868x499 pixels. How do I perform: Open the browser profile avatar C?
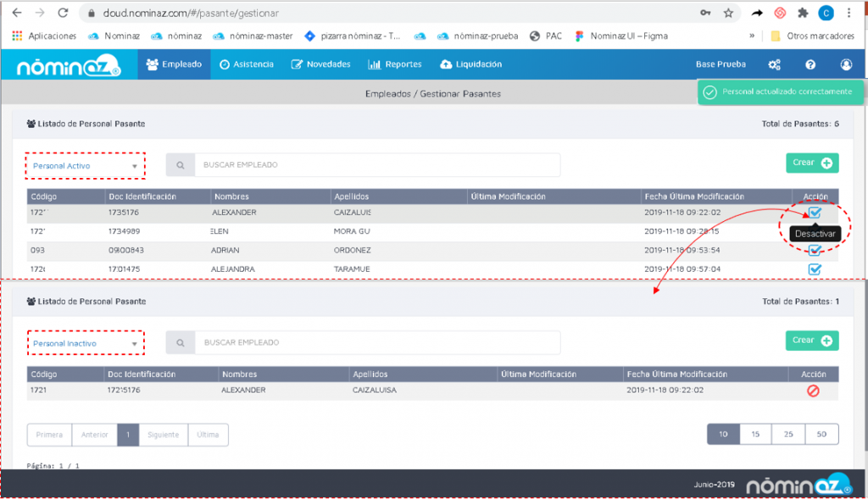[x=826, y=13]
